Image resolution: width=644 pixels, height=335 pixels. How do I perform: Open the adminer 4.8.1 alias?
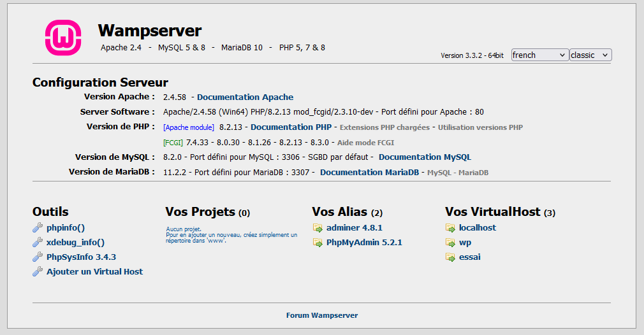click(x=355, y=227)
